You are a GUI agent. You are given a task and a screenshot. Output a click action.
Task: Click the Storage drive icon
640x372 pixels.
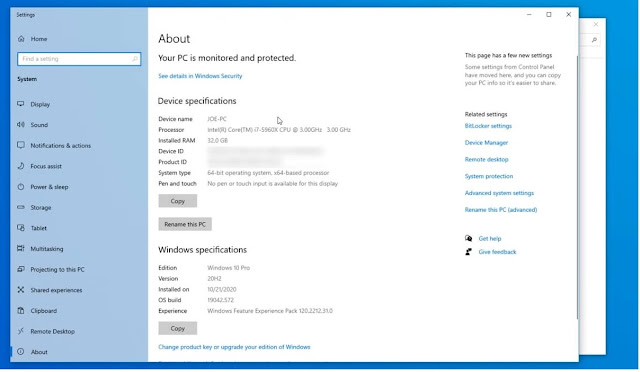click(21, 207)
